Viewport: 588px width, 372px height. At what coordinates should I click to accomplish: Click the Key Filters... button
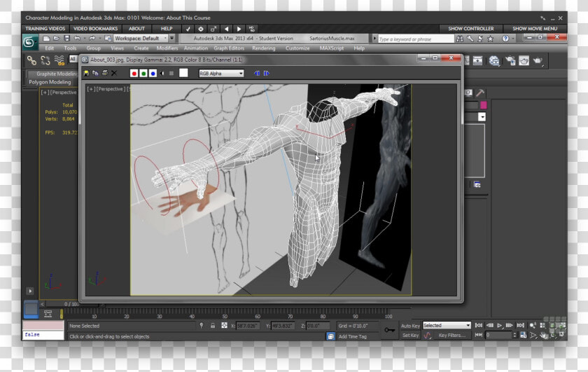(452, 335)
